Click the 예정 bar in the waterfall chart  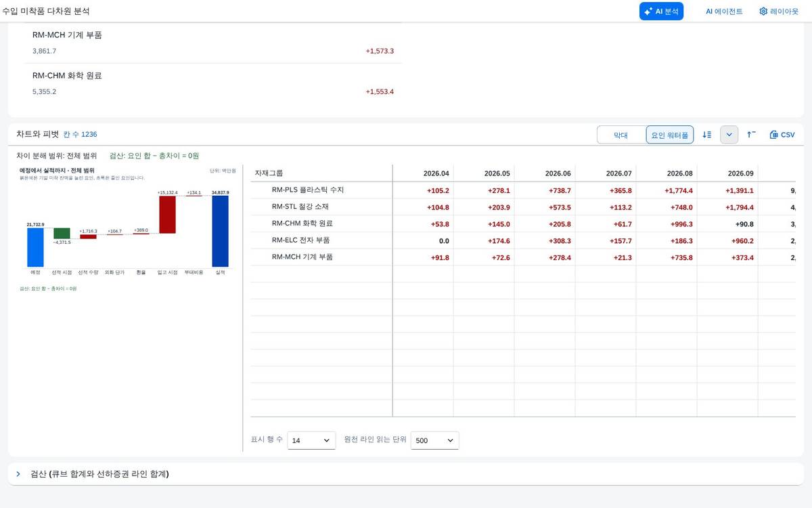point(35,247)
